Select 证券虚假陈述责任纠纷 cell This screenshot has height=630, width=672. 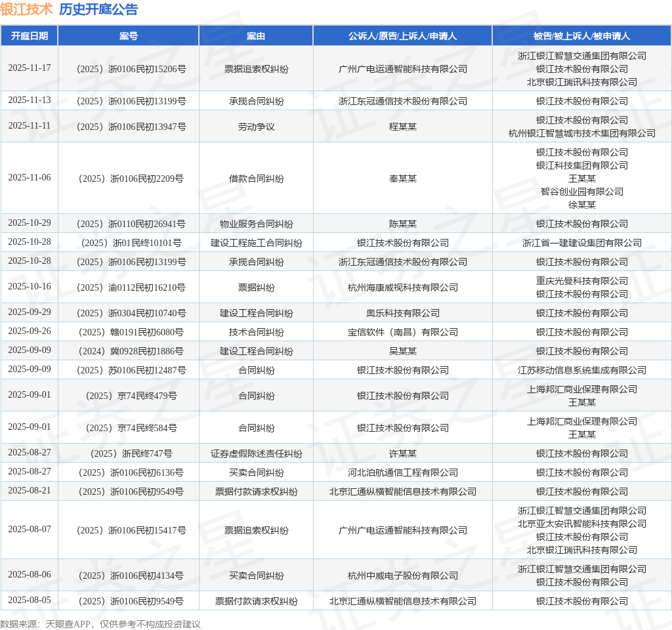click(256, 453)
